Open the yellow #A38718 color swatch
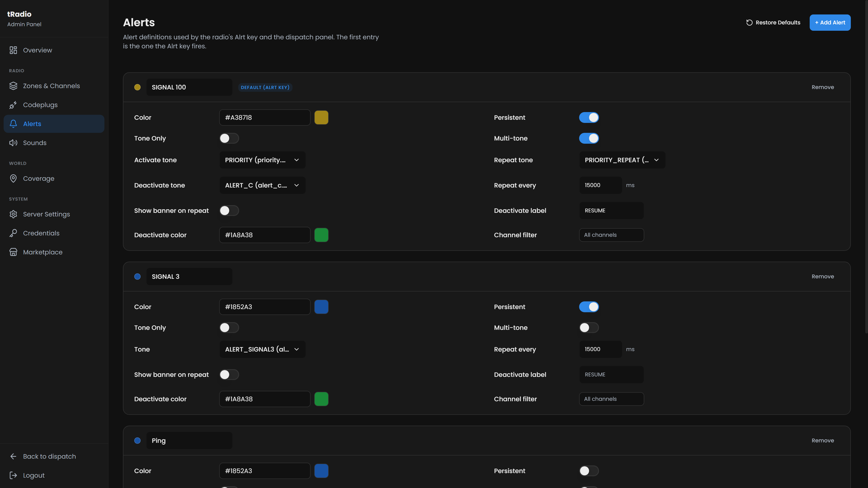 tap(321, 117)
